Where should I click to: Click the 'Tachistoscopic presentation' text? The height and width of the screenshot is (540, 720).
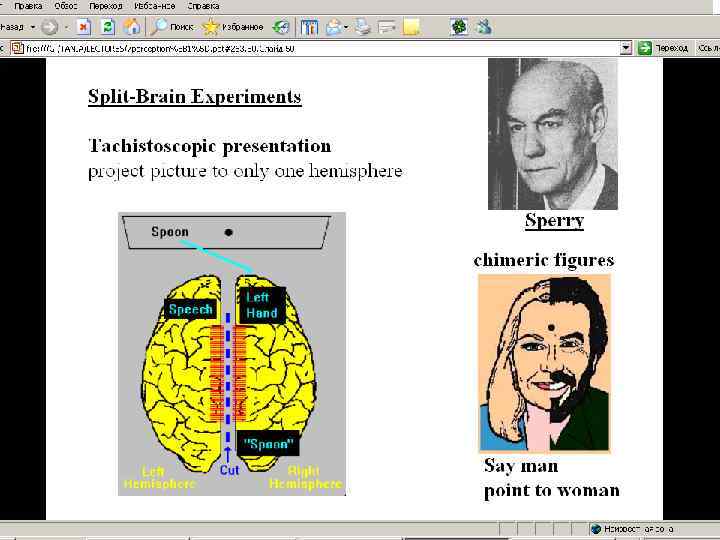point(209,146)
